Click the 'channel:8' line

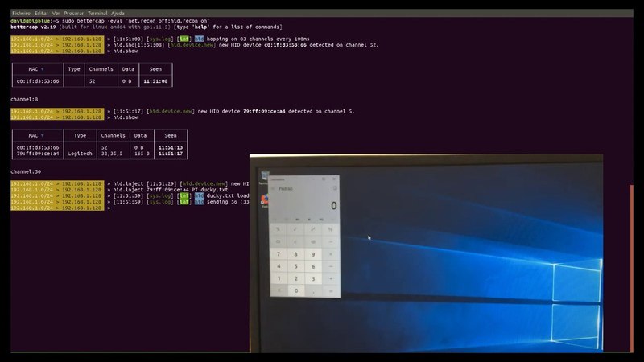coord(24,99)
